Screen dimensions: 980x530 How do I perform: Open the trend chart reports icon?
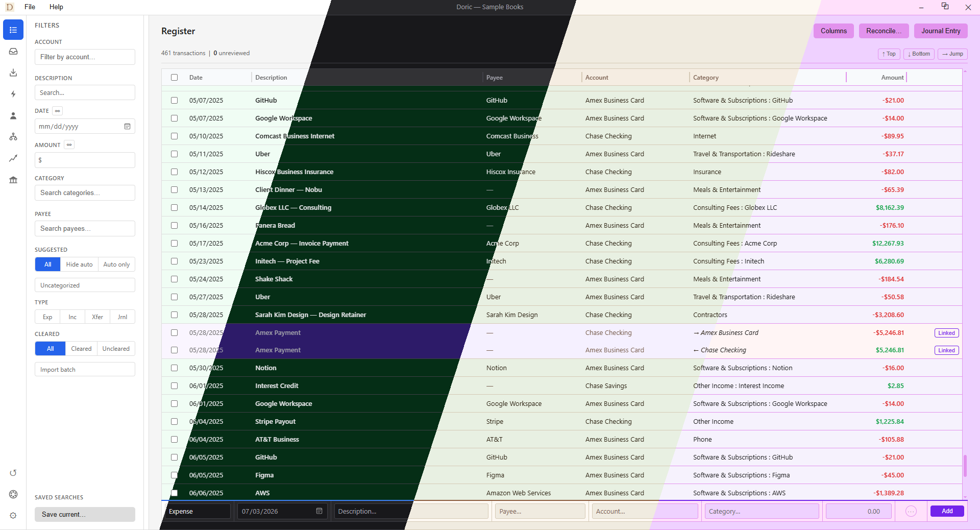coord(13,158)
